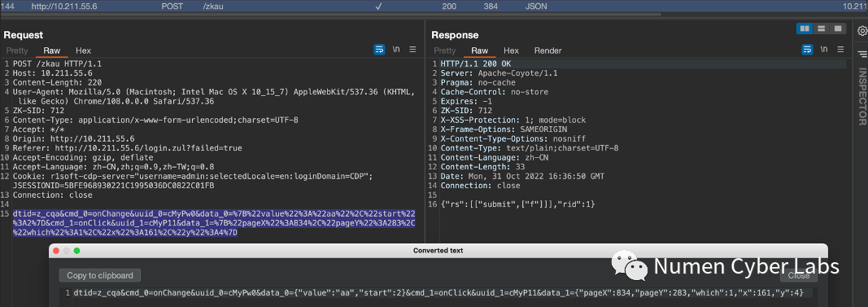Click the 'Content-Language: zh-CN' response header

coord(495,157)
